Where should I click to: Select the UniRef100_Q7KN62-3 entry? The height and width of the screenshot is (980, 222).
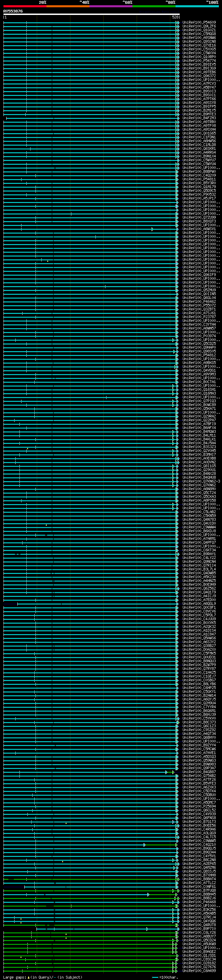pos(201,481)
